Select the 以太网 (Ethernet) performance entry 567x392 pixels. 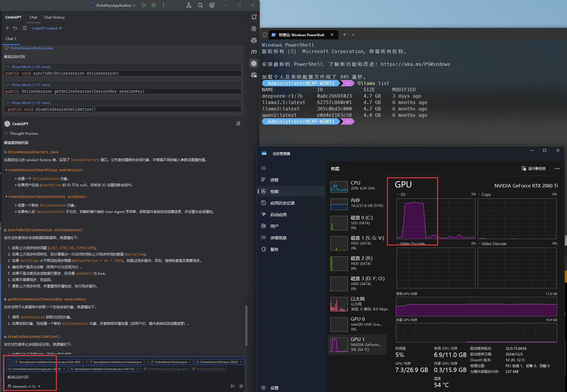tap(357, 304)
